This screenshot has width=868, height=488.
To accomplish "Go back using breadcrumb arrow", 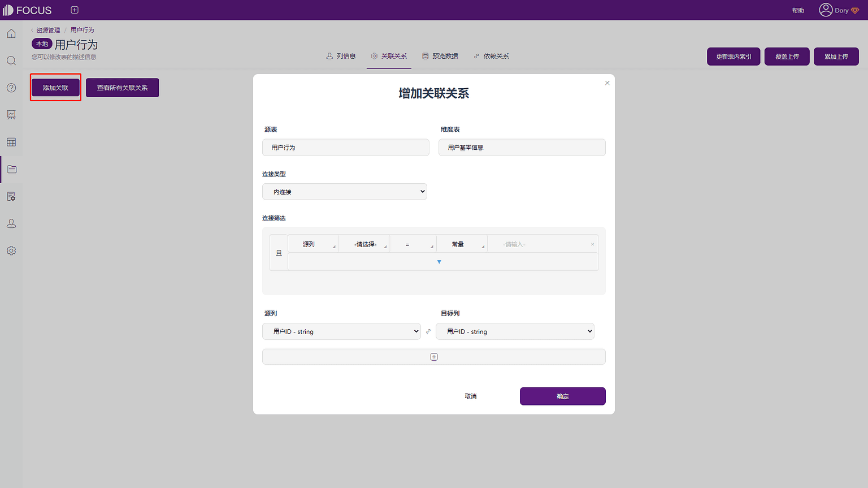I will [32, 30].
